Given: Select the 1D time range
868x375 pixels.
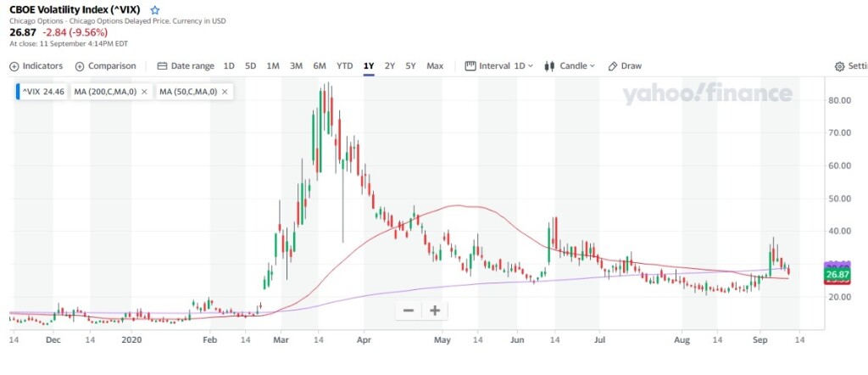Looking at the screenshot, I should pos(229,66).
